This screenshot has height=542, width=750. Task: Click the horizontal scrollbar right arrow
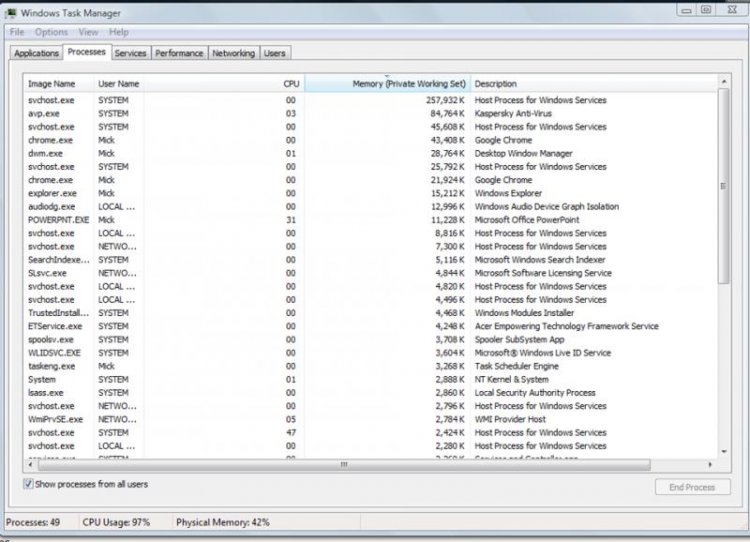[710, 465]
